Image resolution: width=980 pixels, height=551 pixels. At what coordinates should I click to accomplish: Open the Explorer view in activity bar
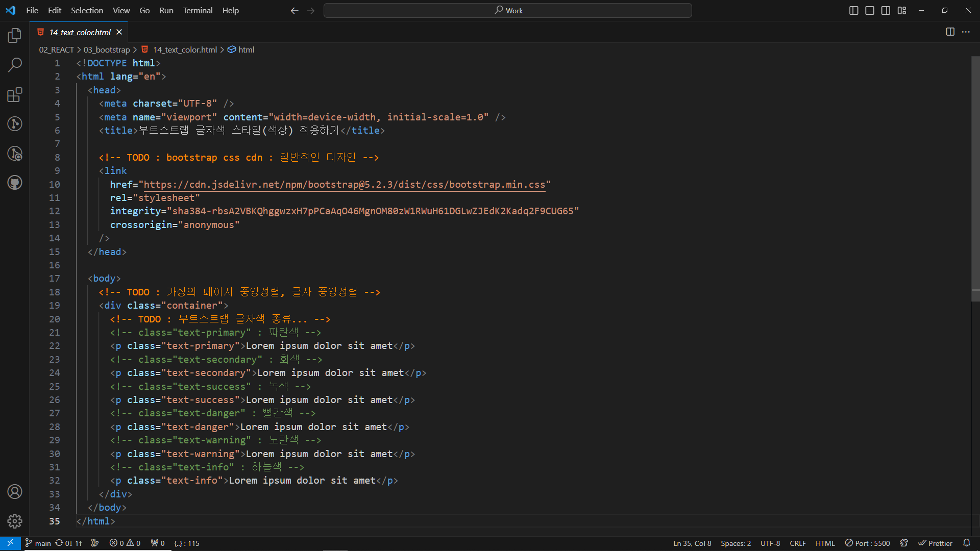15,36
